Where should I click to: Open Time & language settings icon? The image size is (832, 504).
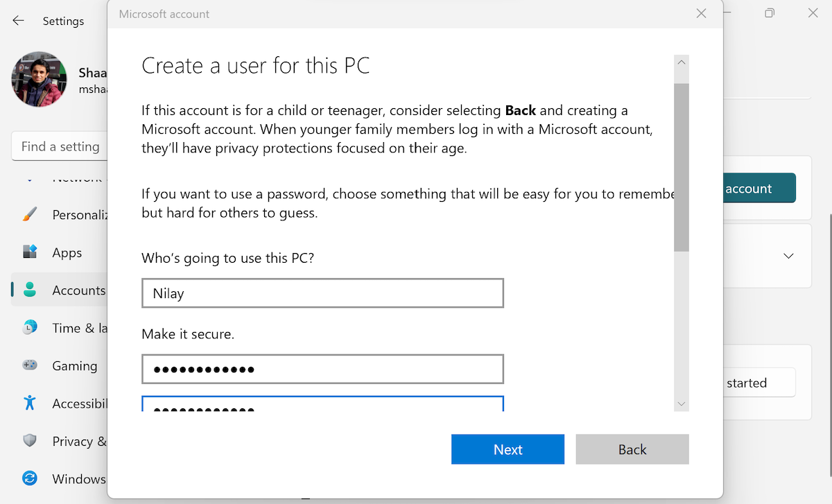(x=30, y=327)
